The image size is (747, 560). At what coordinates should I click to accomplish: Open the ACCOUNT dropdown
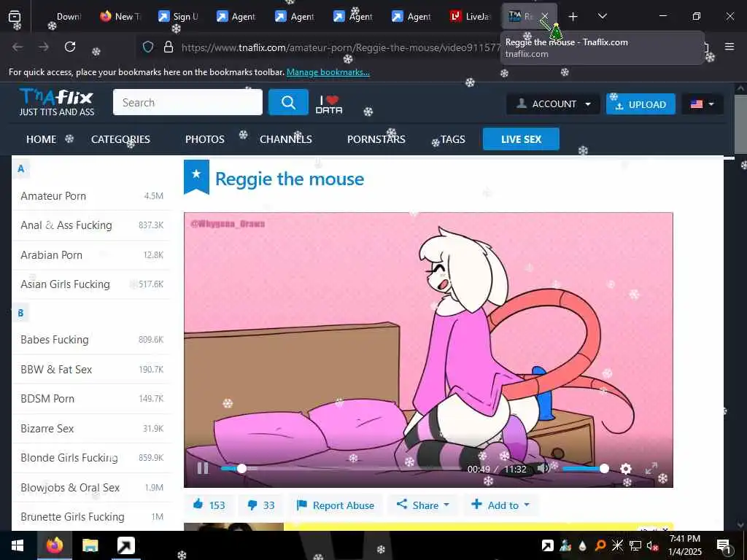pos(553,104)
